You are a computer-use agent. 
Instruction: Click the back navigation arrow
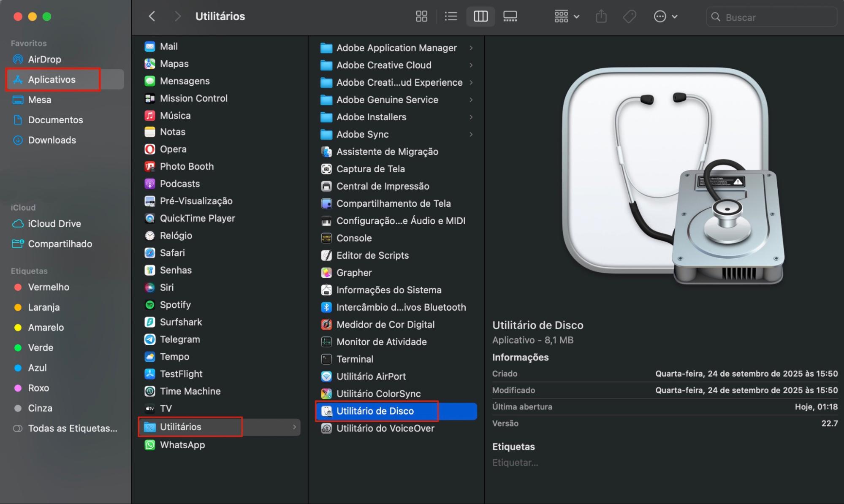click(x=152, y=16)
